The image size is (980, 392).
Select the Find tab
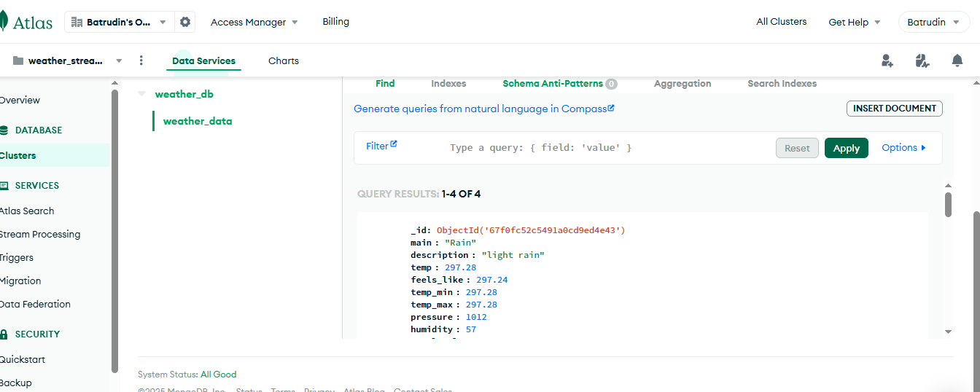pyautogui.click(x=385, y=84)
